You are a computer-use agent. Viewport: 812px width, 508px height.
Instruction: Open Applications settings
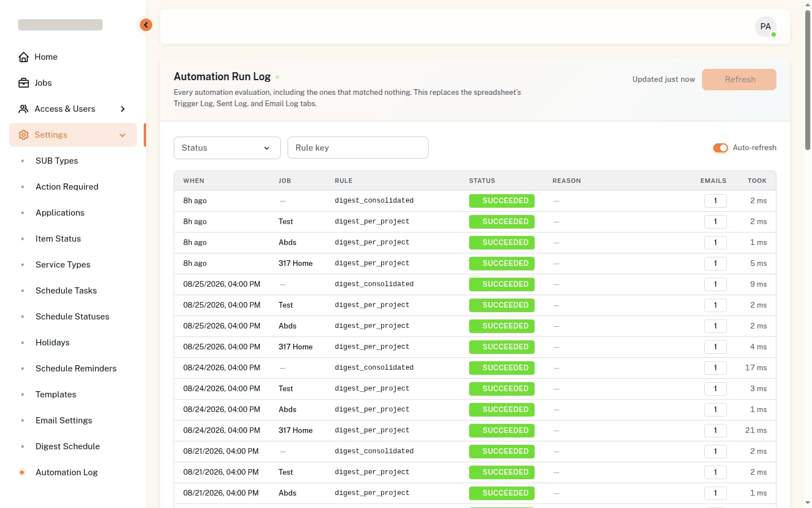60,213
